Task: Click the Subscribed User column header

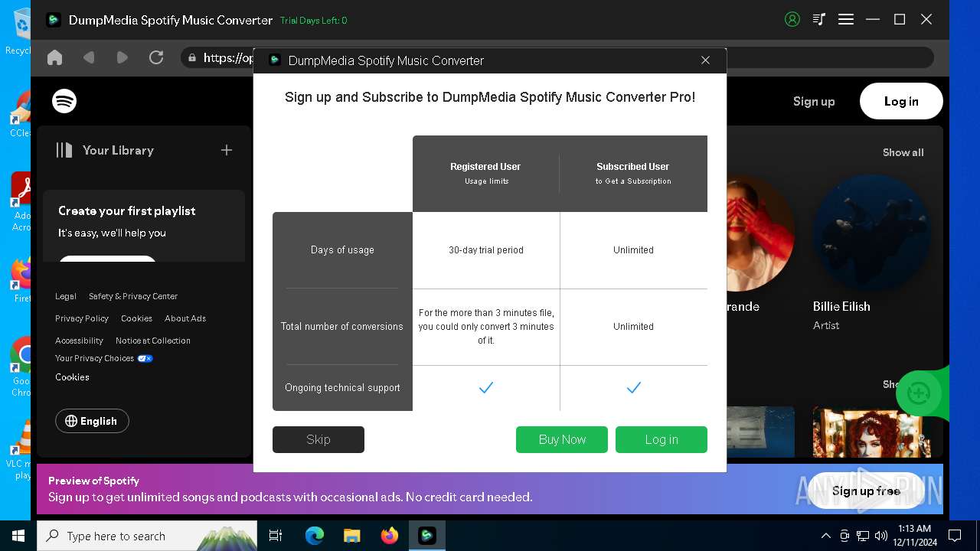Action: click(x=633, y=173)
